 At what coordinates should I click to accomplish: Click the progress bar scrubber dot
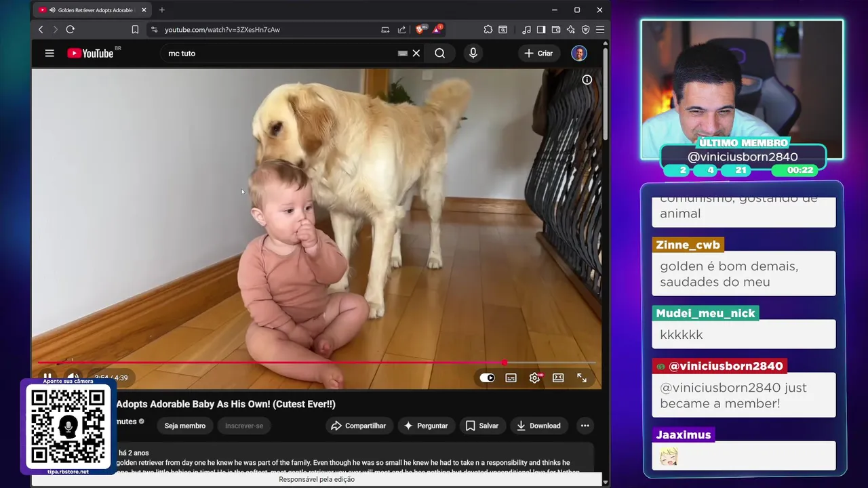pyautogui.click(x=504, y=363)
